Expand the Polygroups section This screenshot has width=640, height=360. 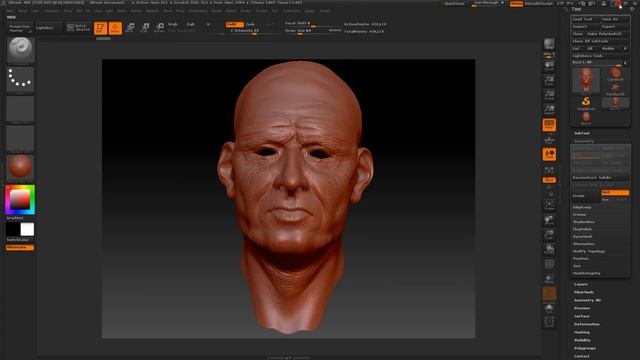585,348
